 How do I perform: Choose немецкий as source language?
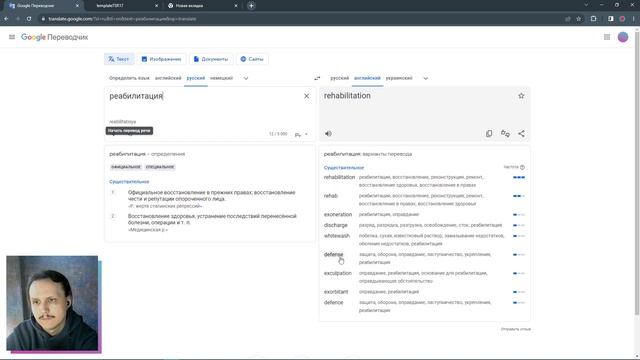[x=222, y=78]
